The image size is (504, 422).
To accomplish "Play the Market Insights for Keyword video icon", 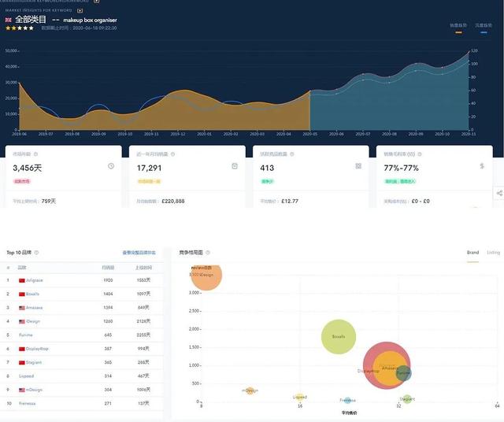I will [x=80, y=10].
